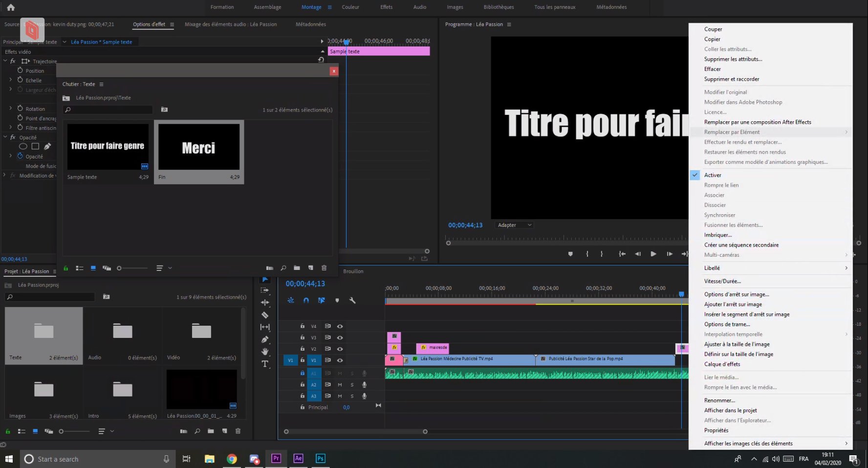Toggle Position animation stopwatch
The height and width of the screenshot is (468, 868).
click(x=20, y=70)
